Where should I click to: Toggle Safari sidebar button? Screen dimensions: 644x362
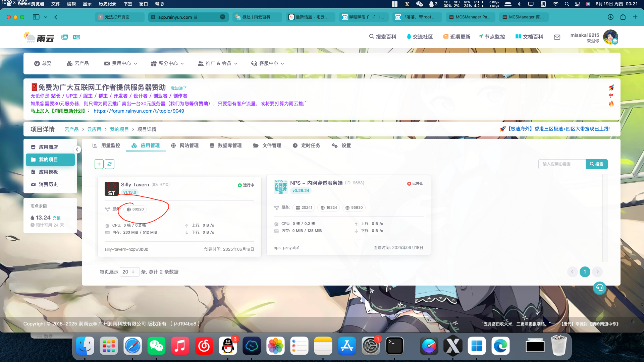click(x=36, y=17)
